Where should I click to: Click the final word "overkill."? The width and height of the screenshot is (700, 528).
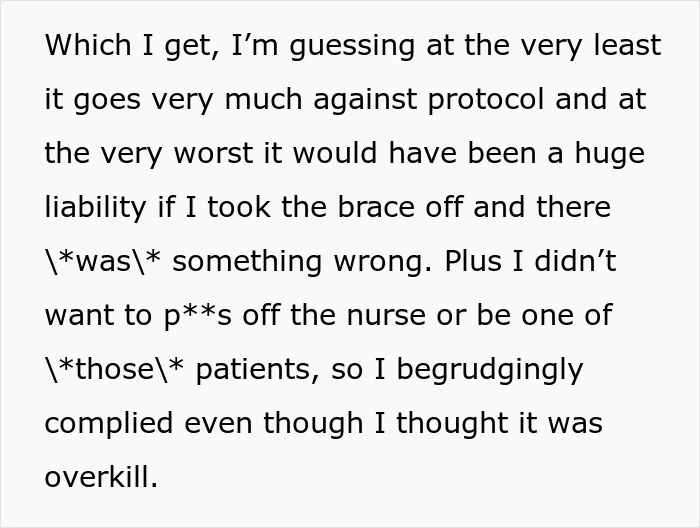101,477
